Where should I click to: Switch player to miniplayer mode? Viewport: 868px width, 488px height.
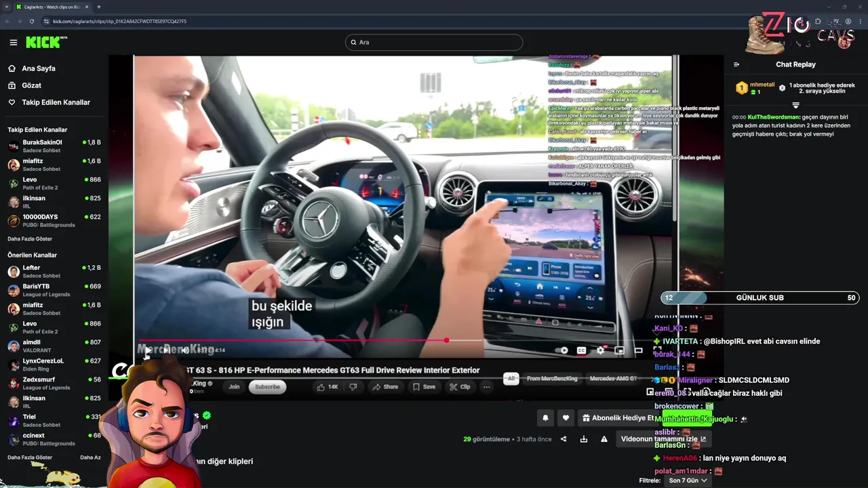(619, 350)
